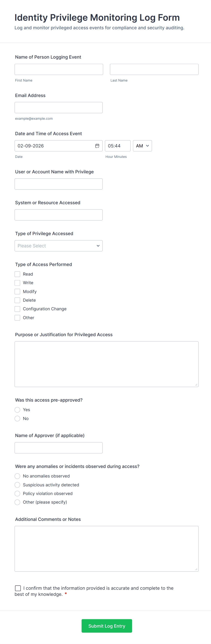
Task: Enable the Configuration Change option
Action: click(x=17, y=309)
